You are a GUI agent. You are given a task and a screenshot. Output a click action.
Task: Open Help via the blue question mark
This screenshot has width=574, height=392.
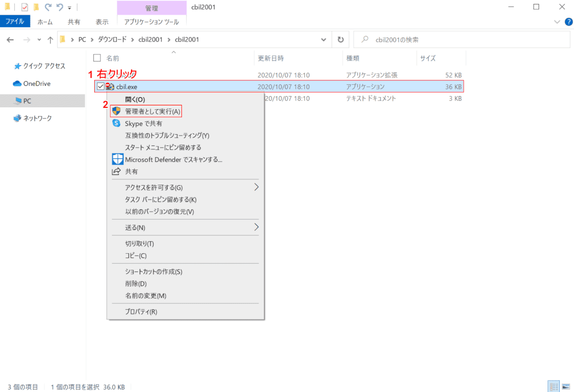click(x=569, y=22)
